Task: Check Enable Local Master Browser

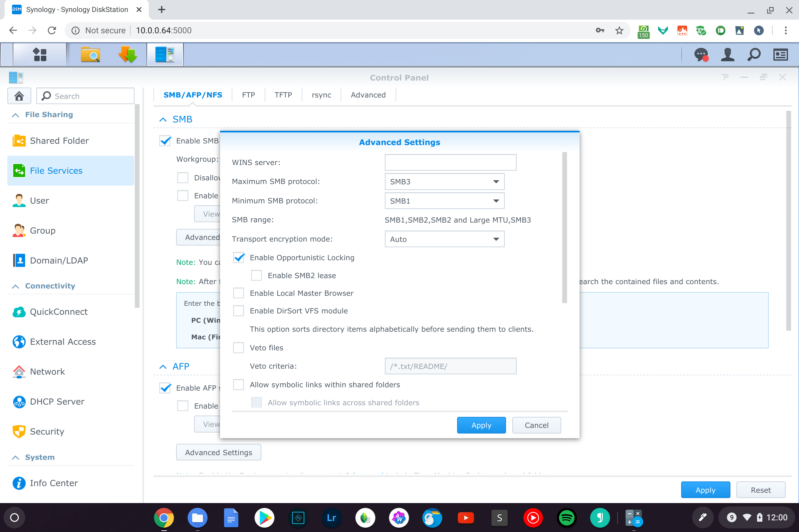Action: tap(239, 293)
